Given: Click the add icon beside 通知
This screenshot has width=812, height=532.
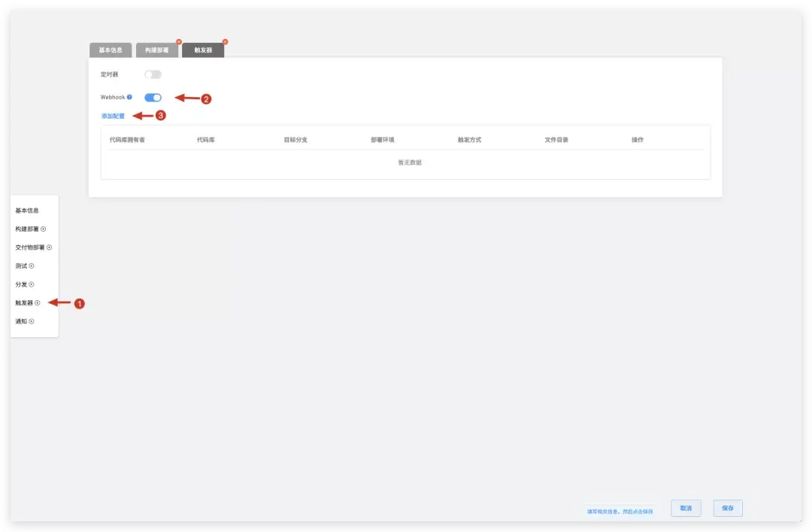Looking at the screenshot, I should [x=30, y=321].
